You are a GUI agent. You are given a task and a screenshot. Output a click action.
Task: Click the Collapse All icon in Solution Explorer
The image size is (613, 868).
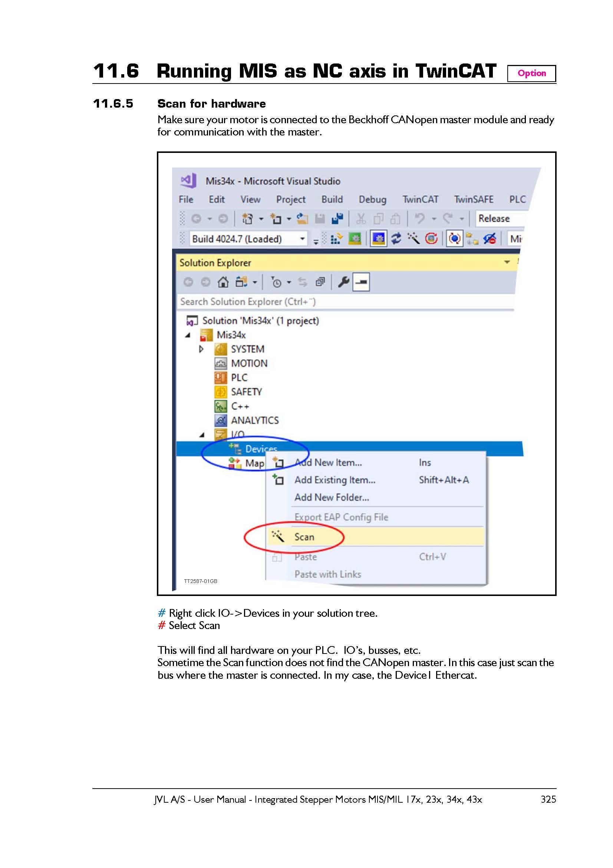320,282
